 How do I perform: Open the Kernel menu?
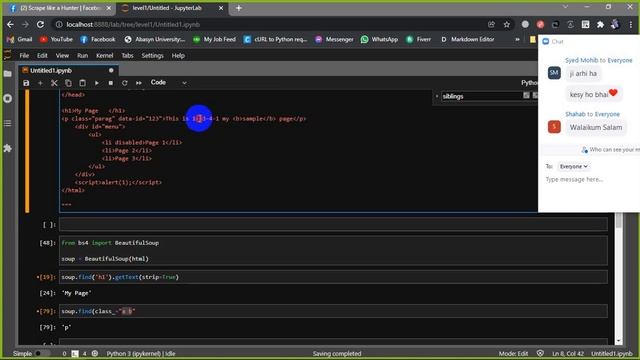(104, 56)
